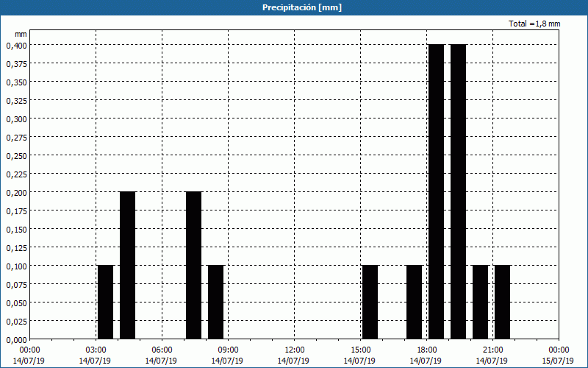Click the 18:00 time label
The image size is (588, 368).
[427, 350]
